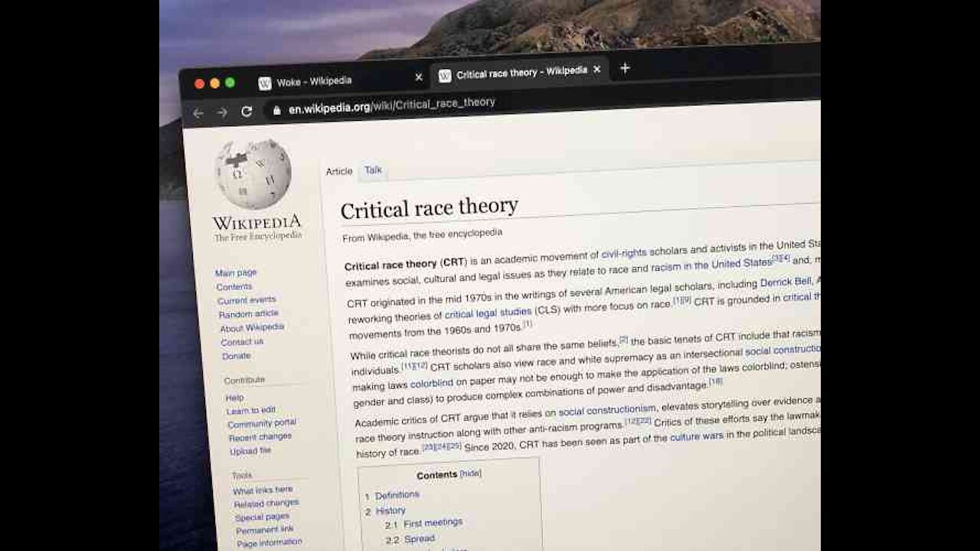980x551 pixels.
Task: Click the padlock icon in address bar
Action: pos(277,110)
